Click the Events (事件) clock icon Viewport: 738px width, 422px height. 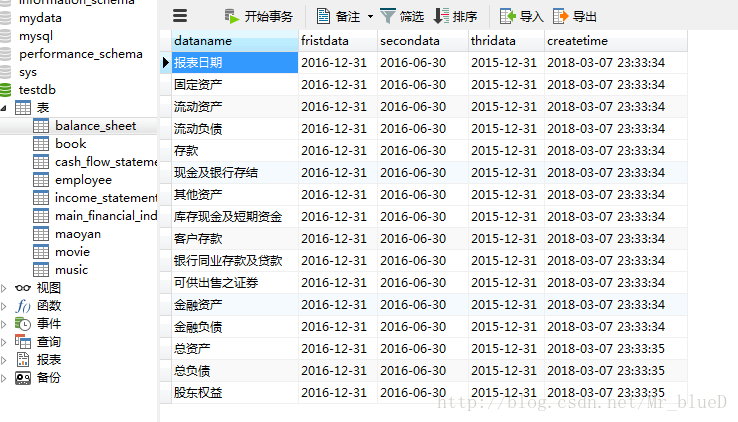pyautogui.click(x=23, y=324)
